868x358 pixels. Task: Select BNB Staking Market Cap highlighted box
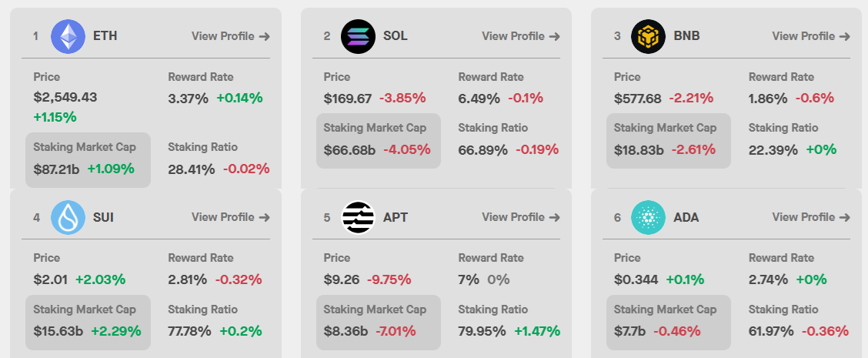(x=668, y=141)
